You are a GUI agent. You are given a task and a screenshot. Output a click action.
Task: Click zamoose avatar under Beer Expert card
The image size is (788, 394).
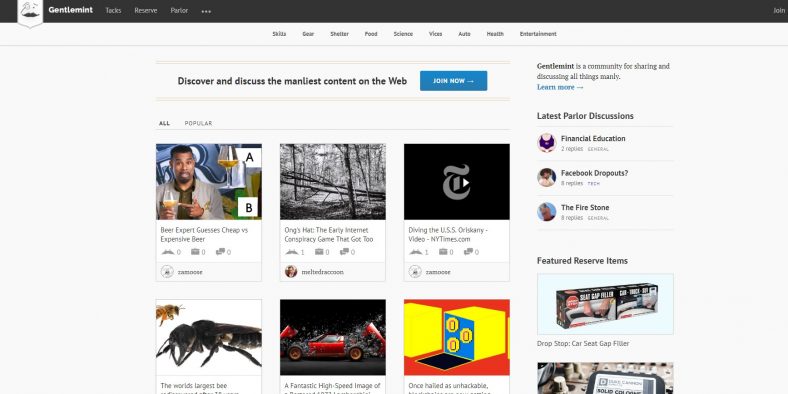(x=167, y=272)
